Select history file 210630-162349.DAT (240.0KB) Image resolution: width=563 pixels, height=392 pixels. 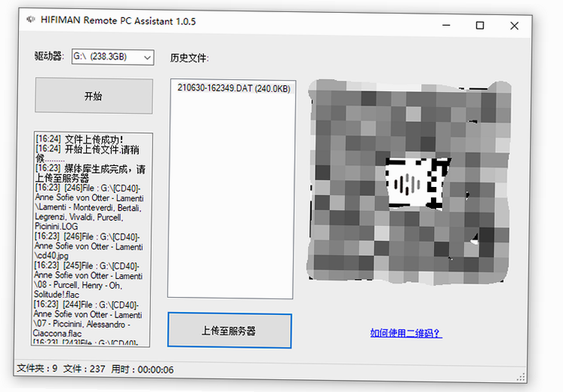click(x=234, y=88)
